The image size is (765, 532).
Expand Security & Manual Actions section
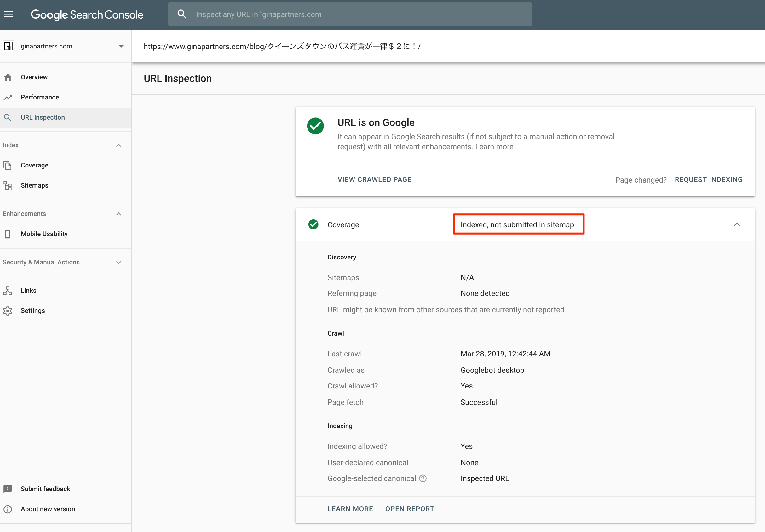118,262
